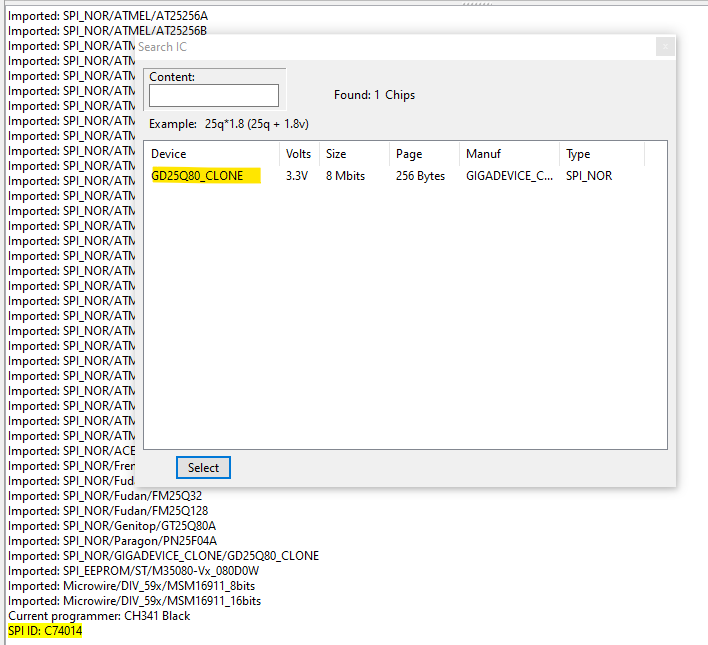Sort by the Manuf column header

(x=509, y=154)
